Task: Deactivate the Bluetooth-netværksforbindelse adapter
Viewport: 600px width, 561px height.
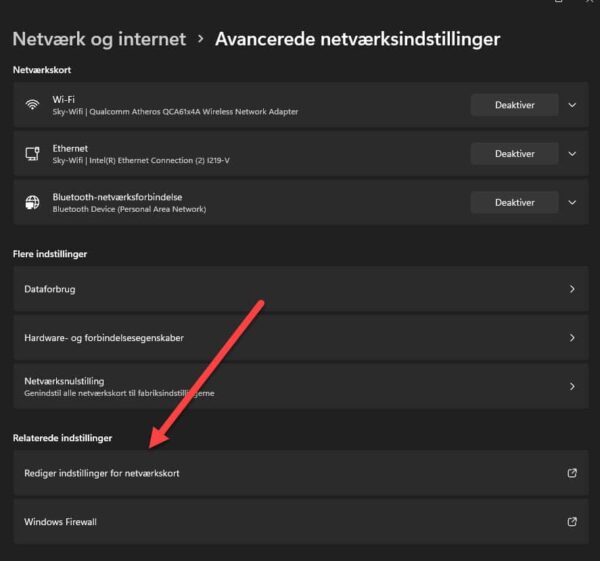Action: coord(514,202)
